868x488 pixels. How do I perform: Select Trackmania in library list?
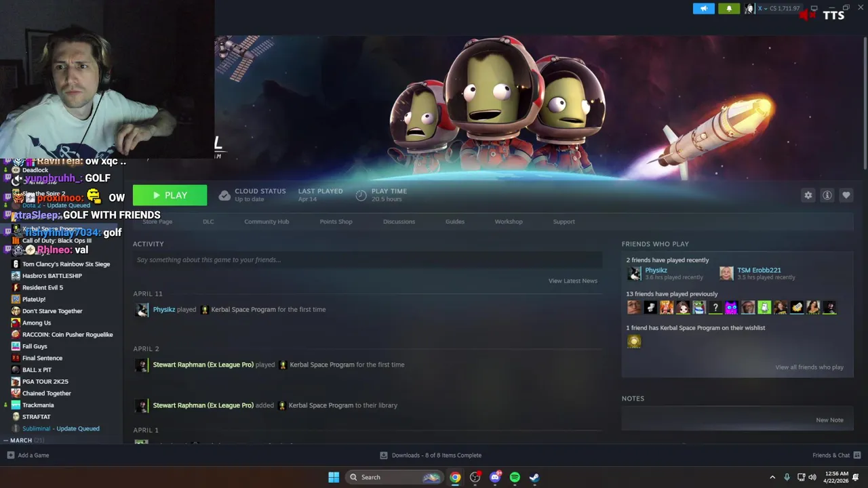38,405
